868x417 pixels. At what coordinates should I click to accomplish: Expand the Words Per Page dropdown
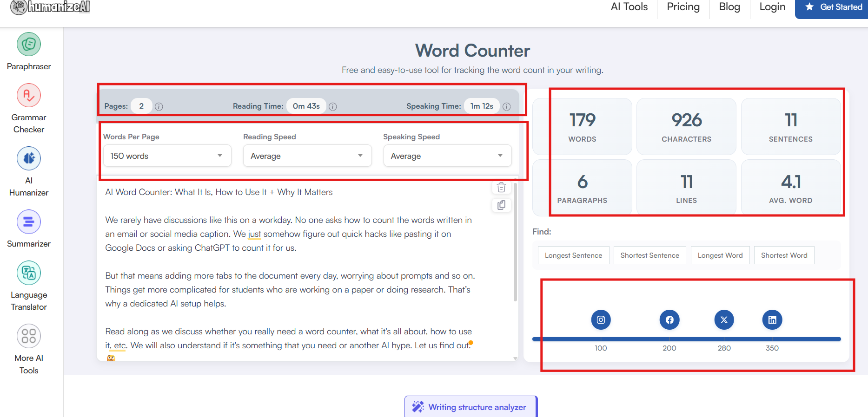pyautogui.click(x=167, y=156)
